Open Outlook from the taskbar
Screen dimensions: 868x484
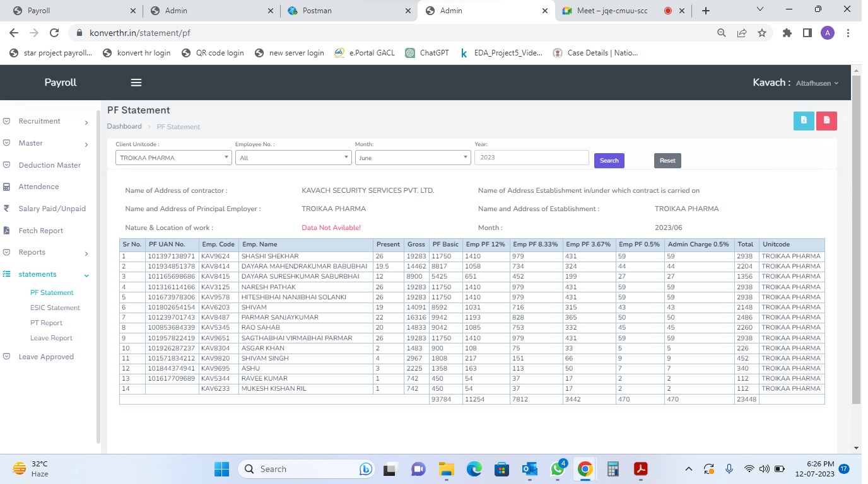click(x=529, y=469)
